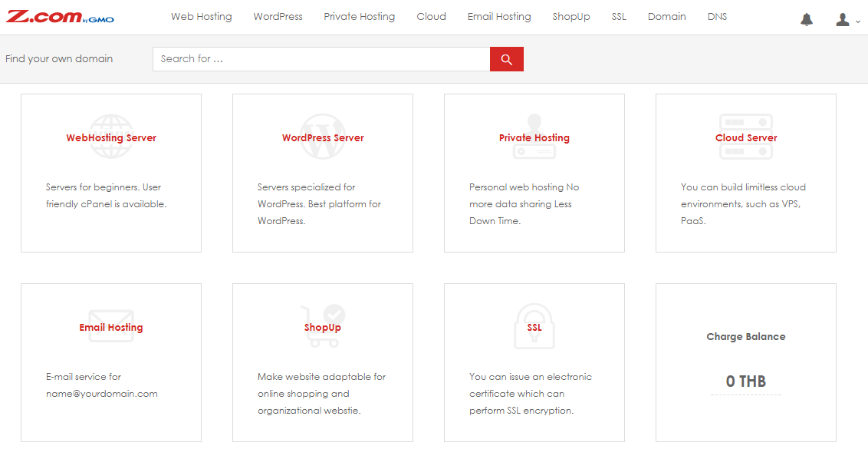
Task: Click 'Personal web hosting' description text
Action: 524,204
